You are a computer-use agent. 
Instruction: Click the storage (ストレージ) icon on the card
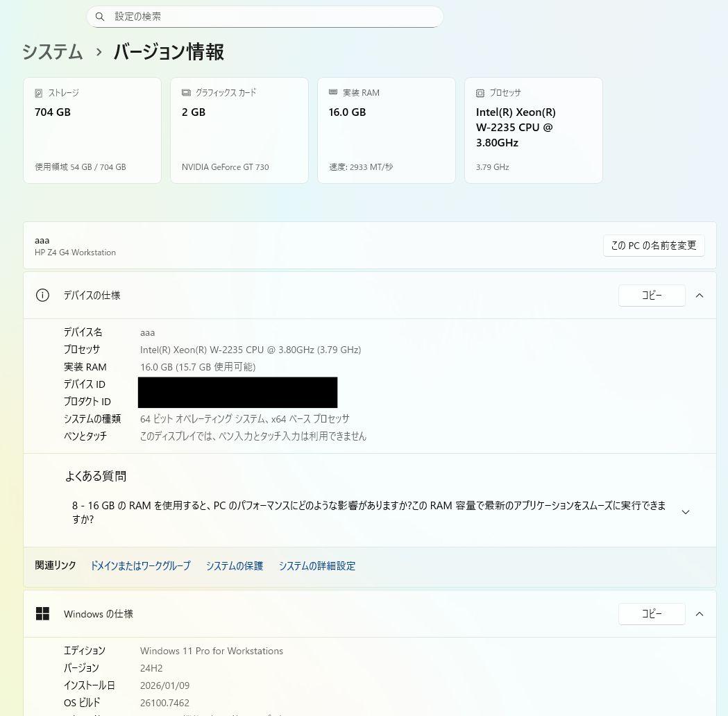[x=37, y=92]
